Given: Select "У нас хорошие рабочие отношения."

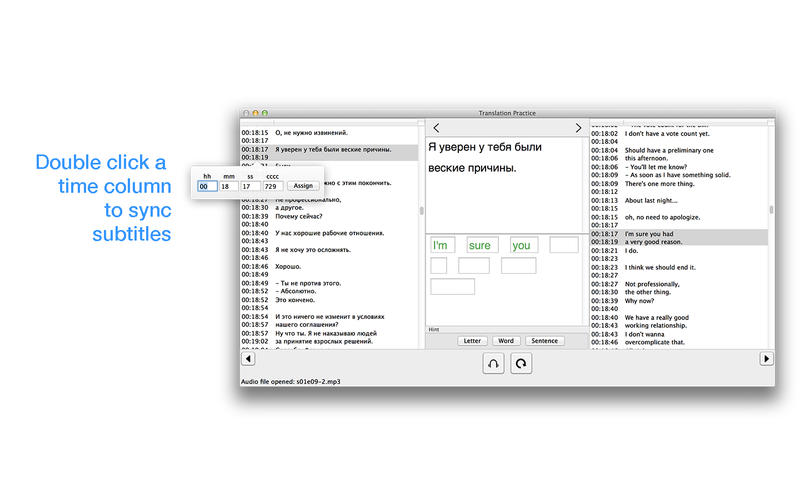Looking at the screenshot, I should (x=330, y=233).
